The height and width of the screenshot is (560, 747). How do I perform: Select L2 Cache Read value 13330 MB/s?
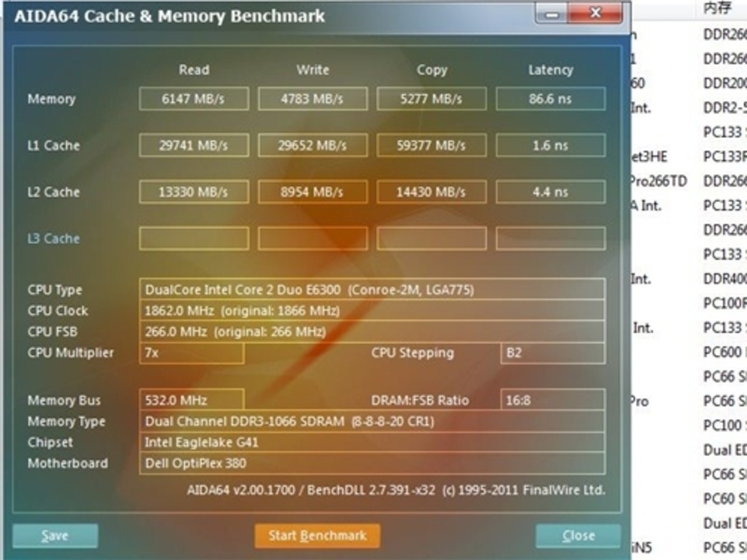[194, 192]
